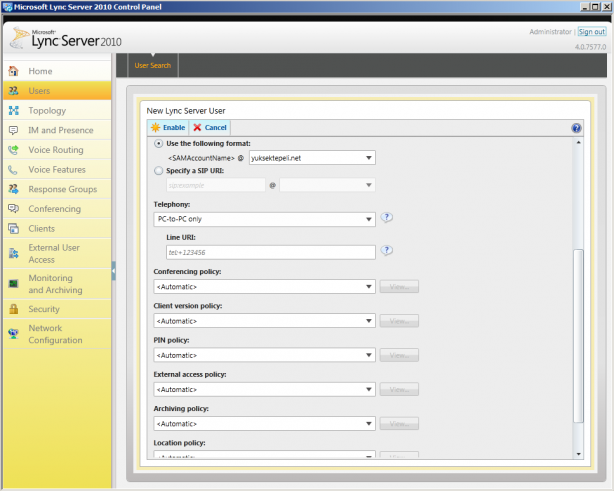The image size is (614, 491).
Task: Click the SIP URI name input field
Action: [x=215, y=185]
